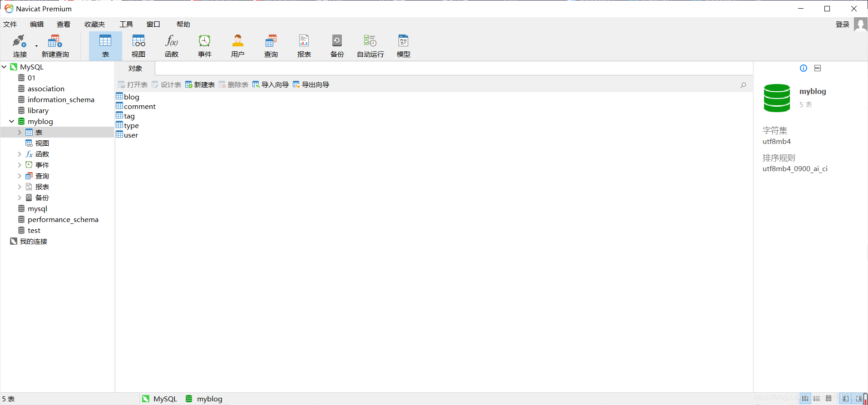Expand the 报表 tree node
Screen dimensions: 868x405
click(20, 187)
